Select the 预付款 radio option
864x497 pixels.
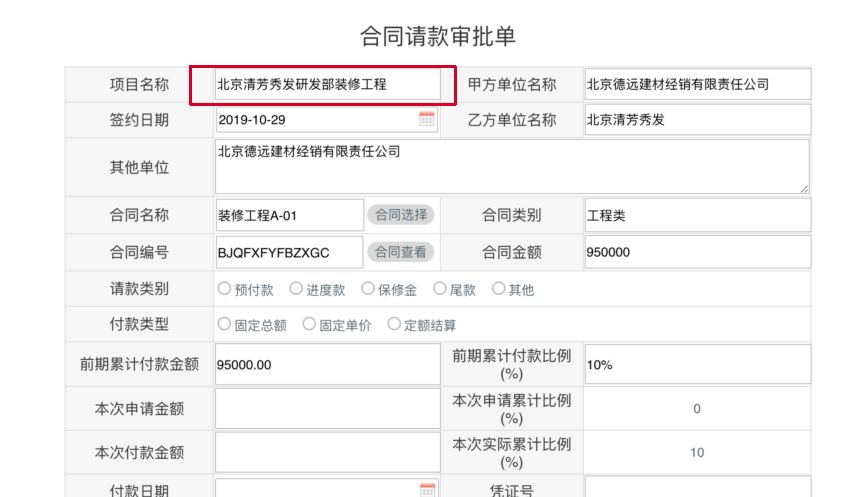224,289
